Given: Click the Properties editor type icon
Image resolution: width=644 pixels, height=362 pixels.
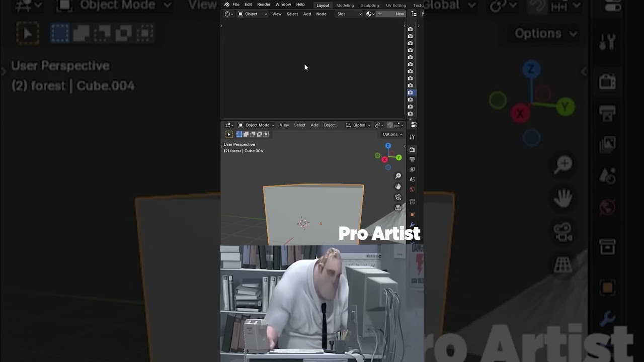Looking at the screenshot, I should [x=414, y=125].
